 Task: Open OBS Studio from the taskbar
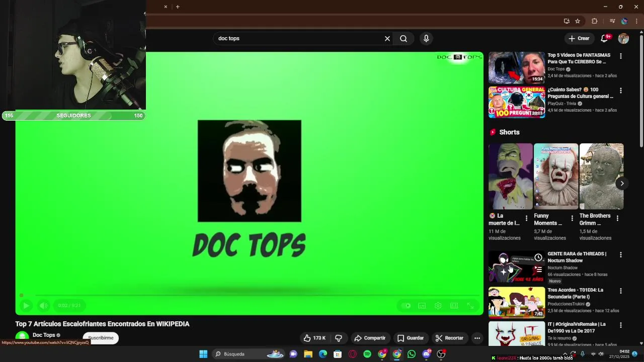(x=441, y=354)
